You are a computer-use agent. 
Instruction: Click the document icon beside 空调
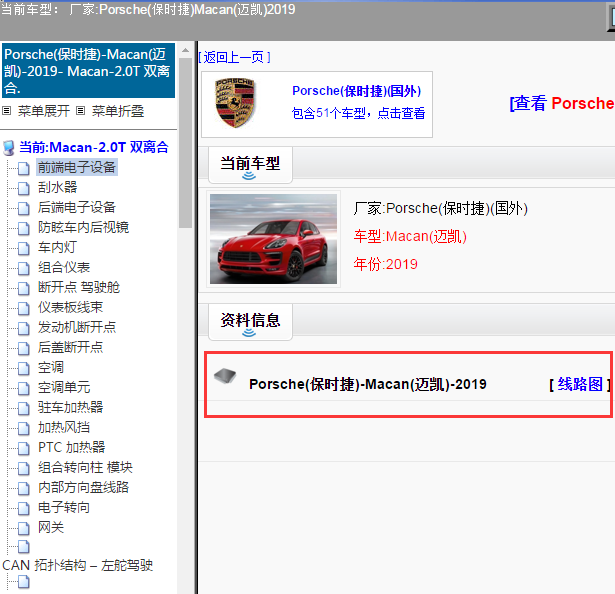(x=24, y=368)
